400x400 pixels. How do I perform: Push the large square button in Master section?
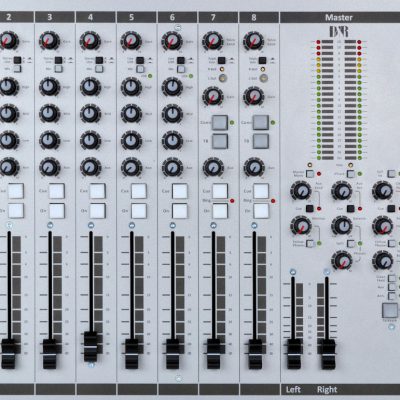[390, 310]
